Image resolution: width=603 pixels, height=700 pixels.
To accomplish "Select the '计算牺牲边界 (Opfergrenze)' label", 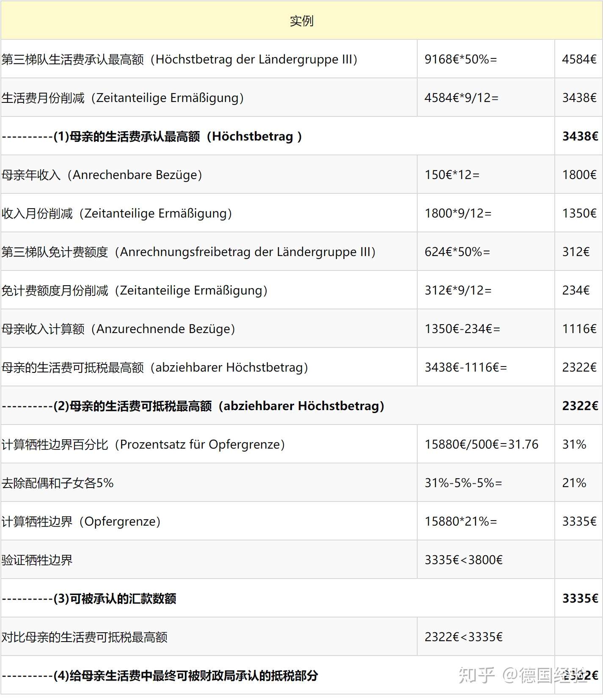I will coord(81,521).
